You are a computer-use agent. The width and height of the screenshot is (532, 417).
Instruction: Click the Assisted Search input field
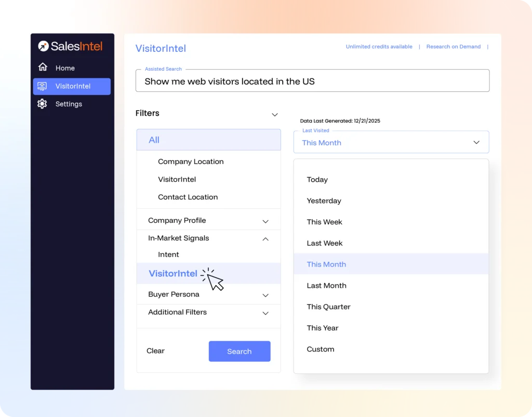click(x=312, y=81)
